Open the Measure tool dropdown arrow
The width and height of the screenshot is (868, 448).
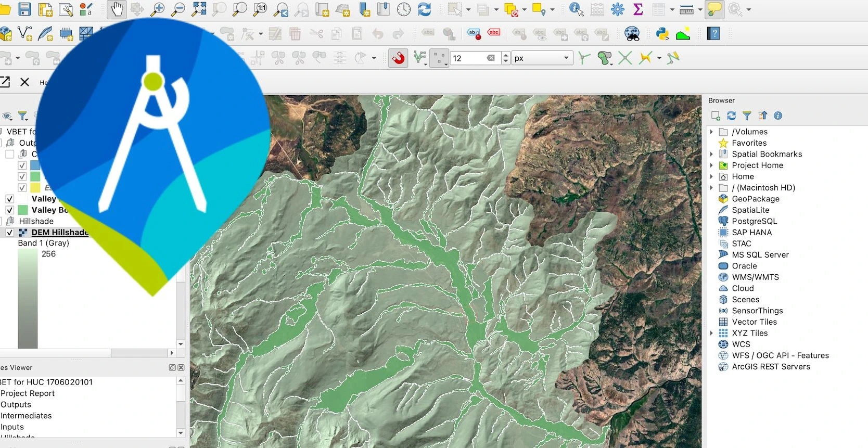700,9
